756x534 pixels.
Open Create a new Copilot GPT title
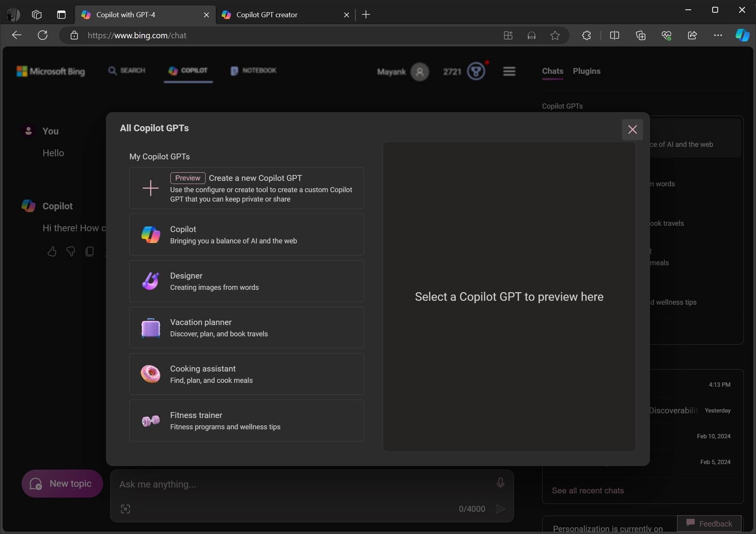point(255,178)
